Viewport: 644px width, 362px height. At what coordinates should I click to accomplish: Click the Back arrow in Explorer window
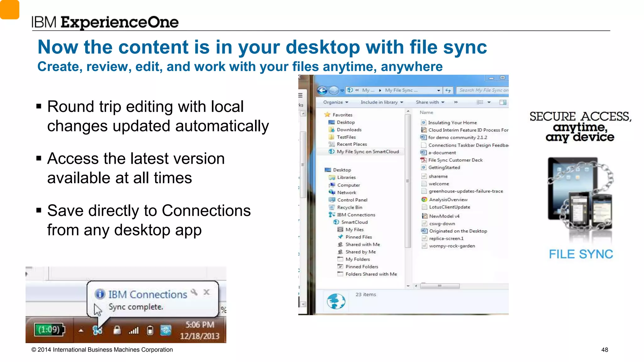click(x=322, y=90)
